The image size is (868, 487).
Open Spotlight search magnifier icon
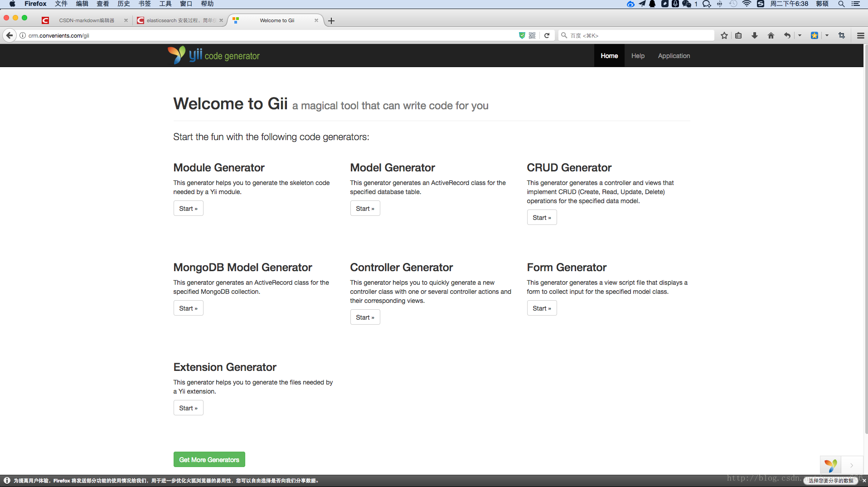(x=841, y=4)
